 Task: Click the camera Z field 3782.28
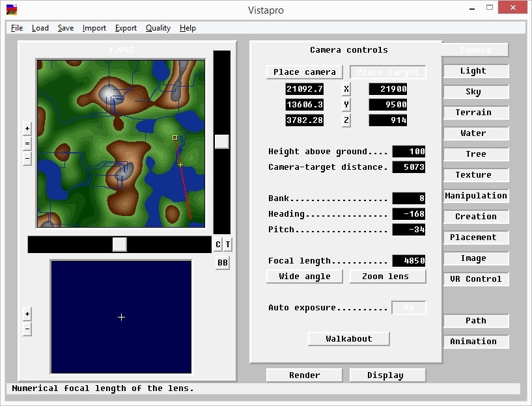(x=304, y=120)
